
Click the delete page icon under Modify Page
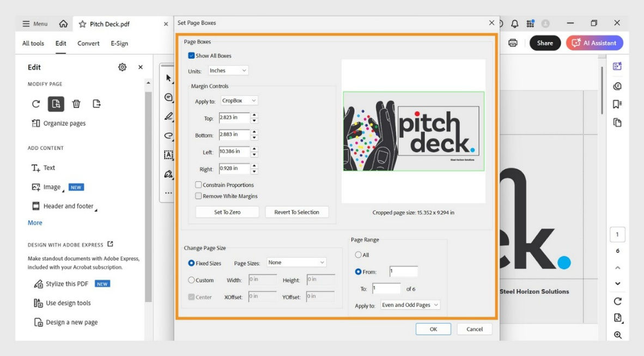tap(76, 104)
